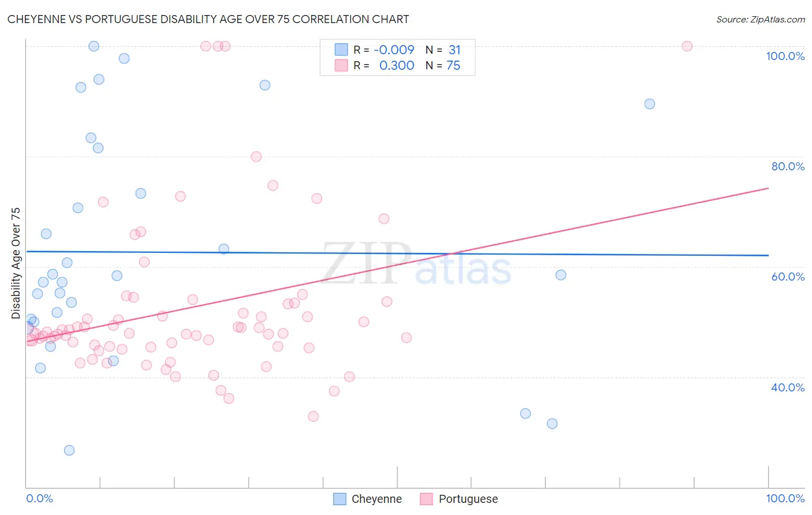Viewport: 812px width, 515px height.
Task: Click the 0.0% x-axis label
Action: (x=39, y=498)
